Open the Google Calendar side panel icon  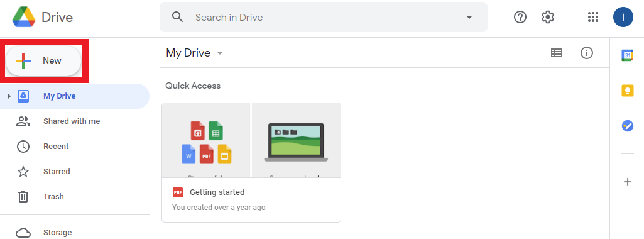(x=627, y=55)
